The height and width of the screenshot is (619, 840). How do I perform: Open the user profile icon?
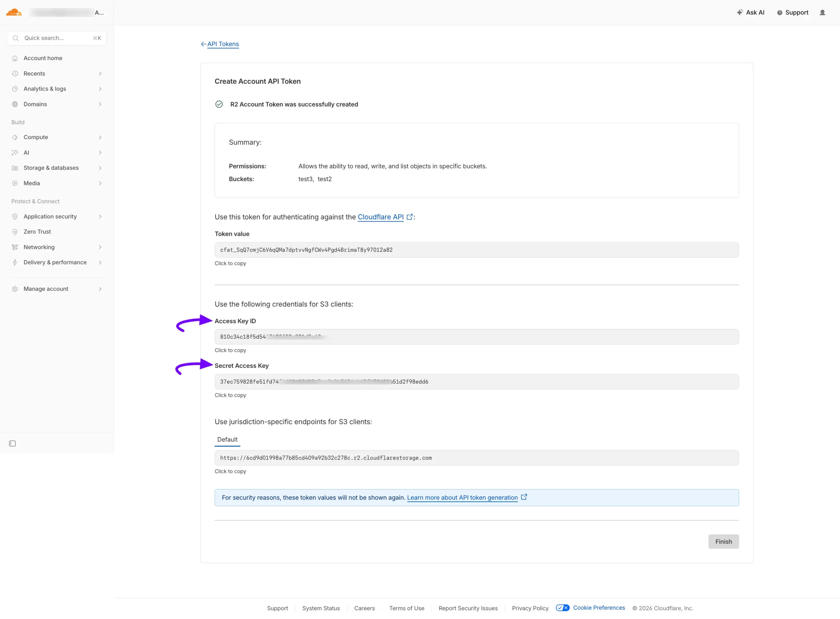click(x=822, y=12)
